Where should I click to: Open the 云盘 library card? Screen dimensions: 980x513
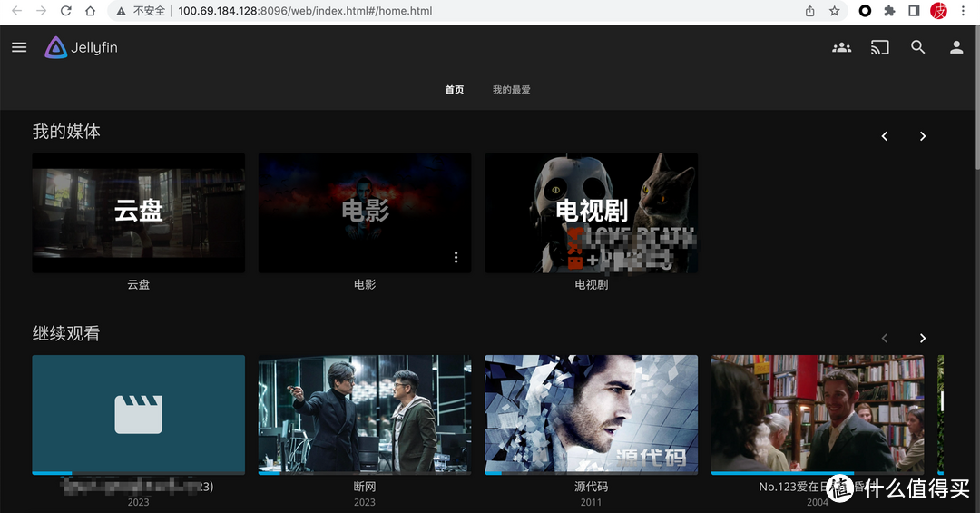tap(138, 212)
